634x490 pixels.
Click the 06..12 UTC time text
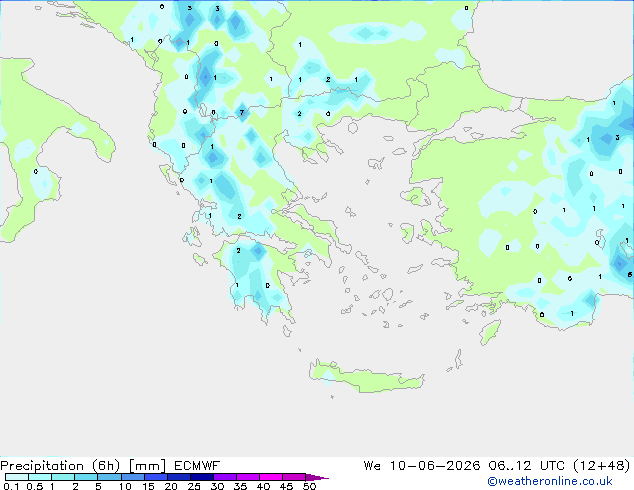click(x=526, y=466)
